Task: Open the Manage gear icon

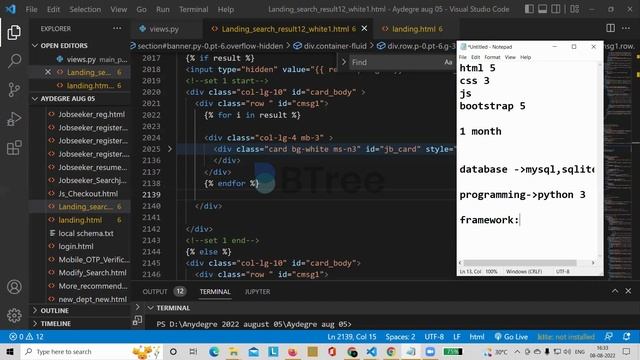Action: click(x=14, y=315)
